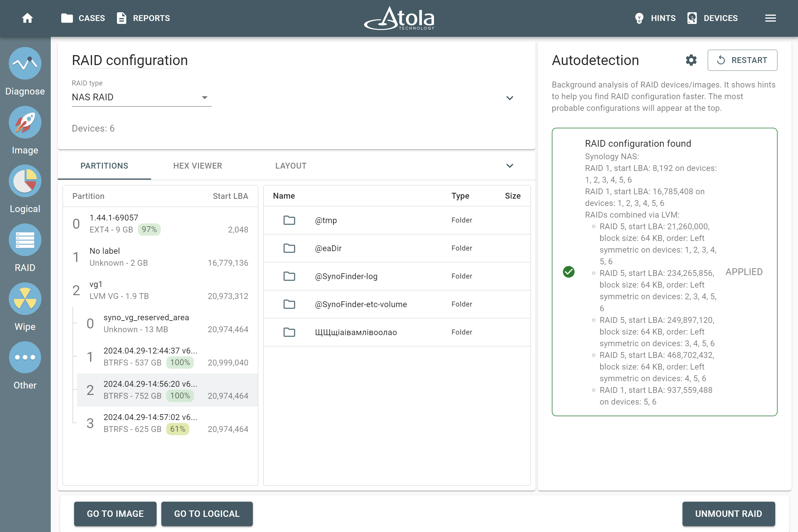Open the Logical pie chart tool
Viewport: 798px width, 532px height.
25,181
